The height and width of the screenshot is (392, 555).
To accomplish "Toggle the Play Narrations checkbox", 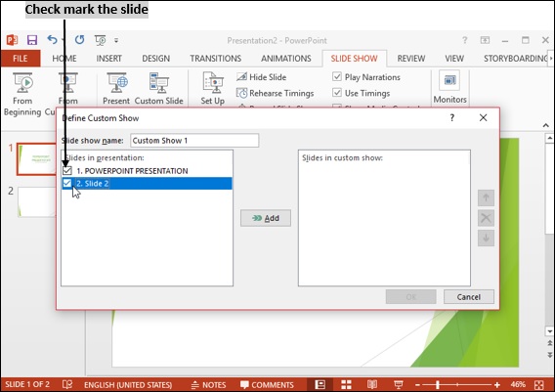I will [x=337, y=77].
